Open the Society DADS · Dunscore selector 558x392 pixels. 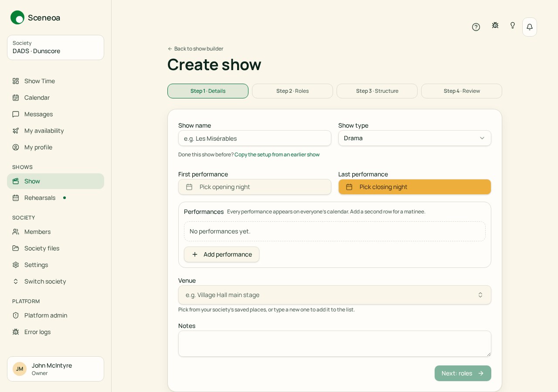55,47
